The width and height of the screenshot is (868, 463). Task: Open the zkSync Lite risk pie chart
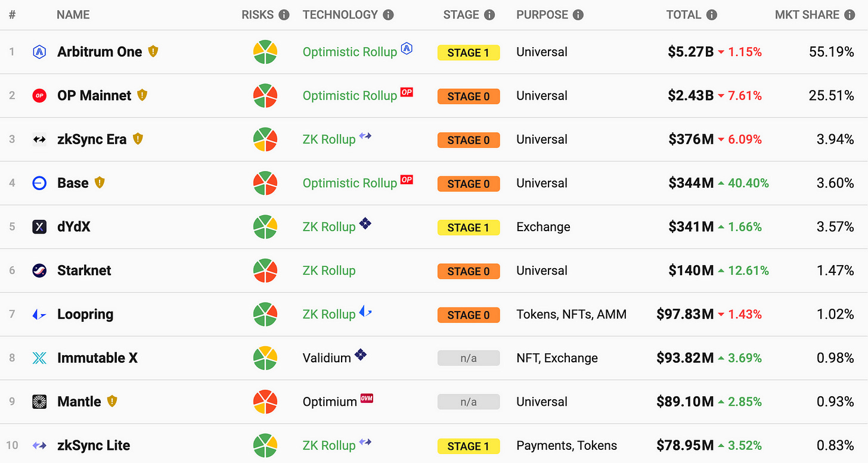[x=265, y=445]
